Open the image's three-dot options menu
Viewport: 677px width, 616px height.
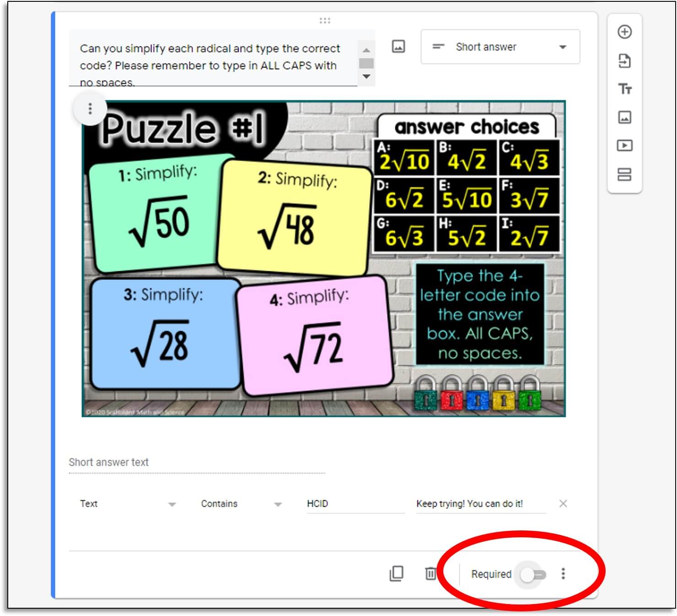click(90, 108)
